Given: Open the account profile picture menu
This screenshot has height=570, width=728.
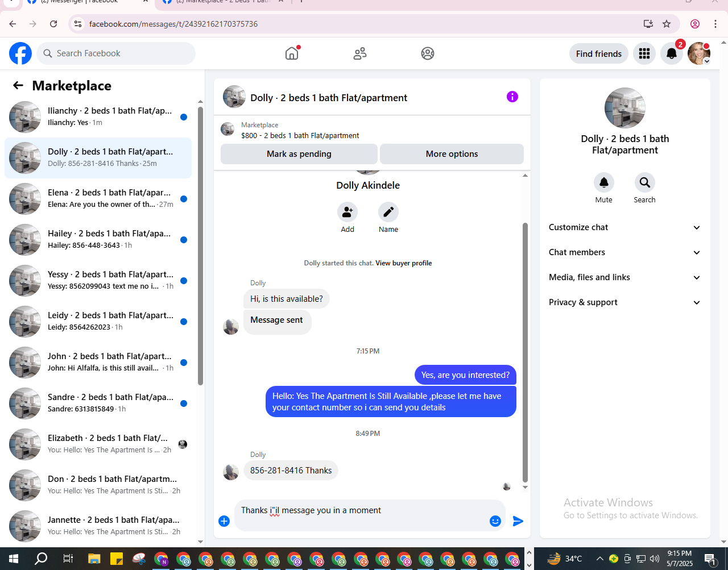Looking at the screenshot, I should 699,53.
